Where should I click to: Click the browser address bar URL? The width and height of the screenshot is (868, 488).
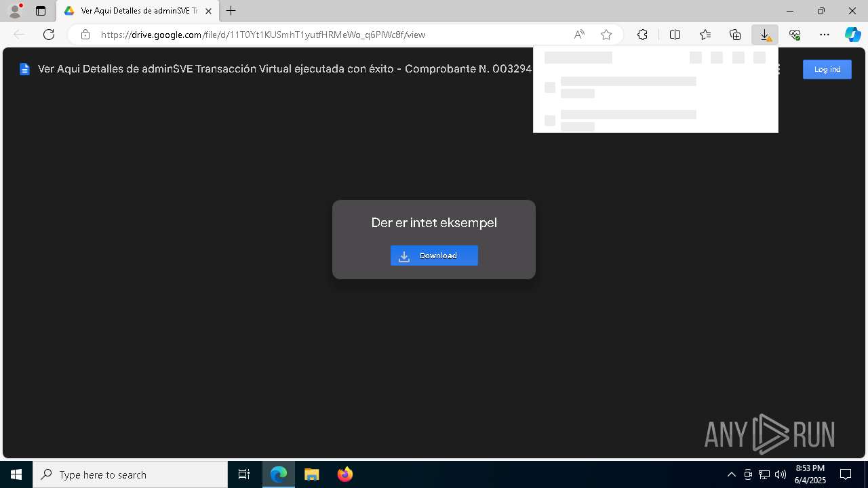click(263, 35)
